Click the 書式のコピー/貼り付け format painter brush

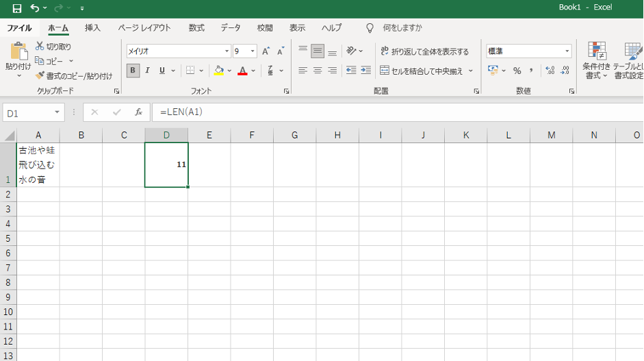coord(40,75)
